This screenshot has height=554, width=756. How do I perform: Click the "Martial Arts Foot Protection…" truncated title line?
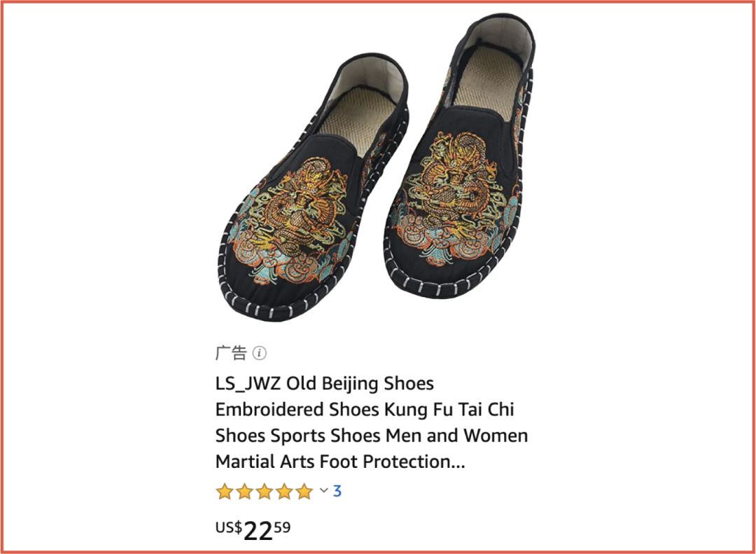coord(340,462)
